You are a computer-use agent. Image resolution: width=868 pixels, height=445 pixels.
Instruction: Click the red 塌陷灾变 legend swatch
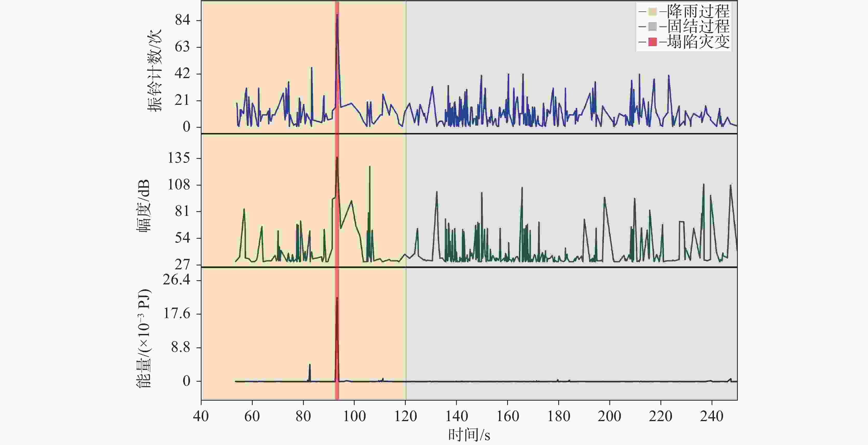tap(653, 42)
